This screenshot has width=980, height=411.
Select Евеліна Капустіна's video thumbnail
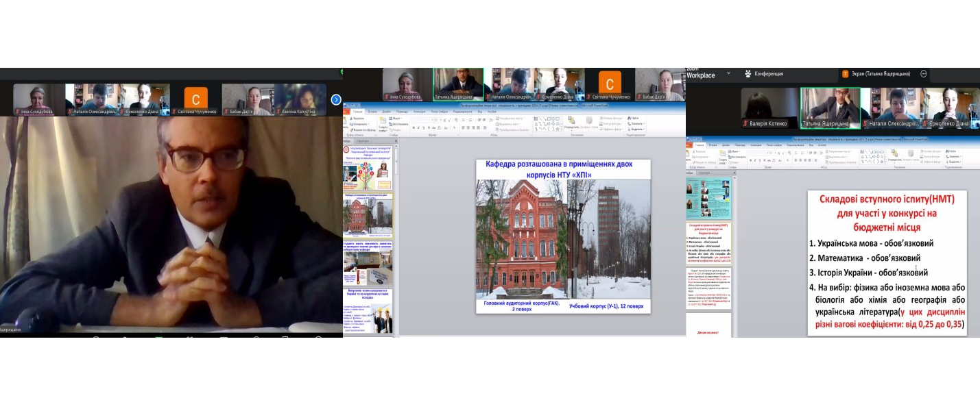[300, 99]
